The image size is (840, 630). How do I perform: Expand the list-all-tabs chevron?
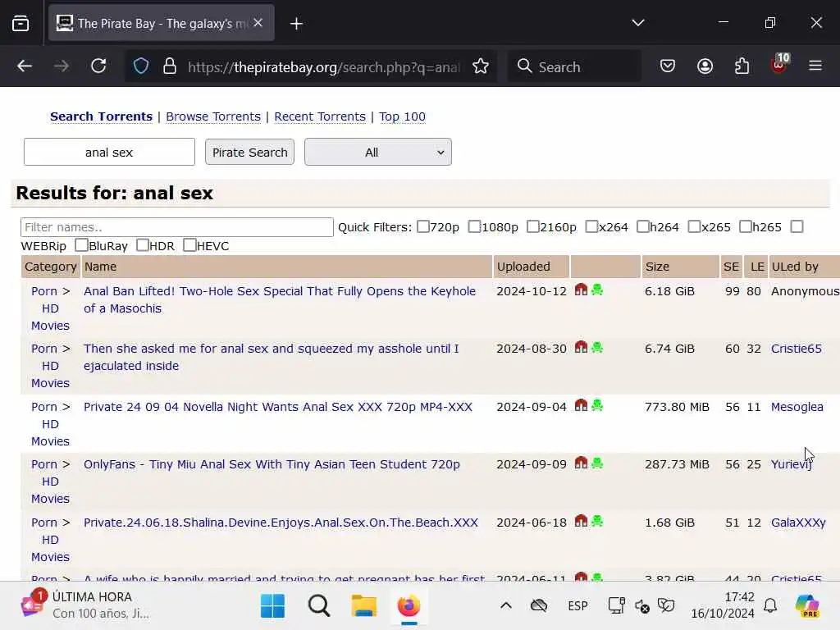coord(638,23)
